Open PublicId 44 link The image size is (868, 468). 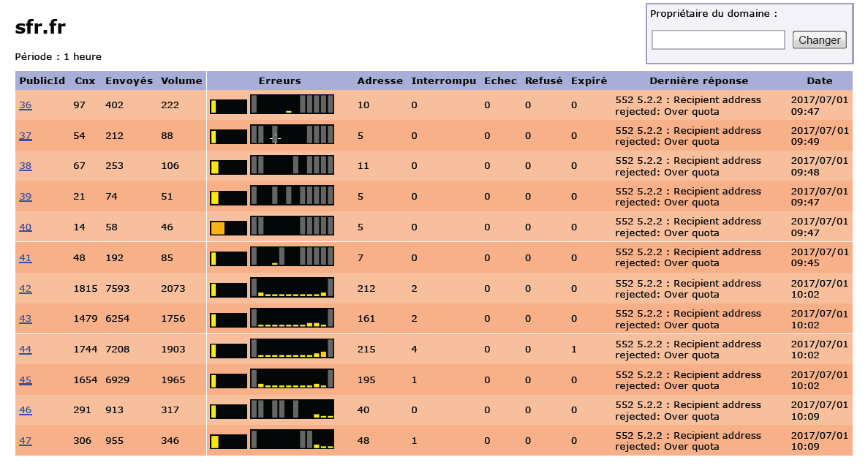tap(26, 350)
